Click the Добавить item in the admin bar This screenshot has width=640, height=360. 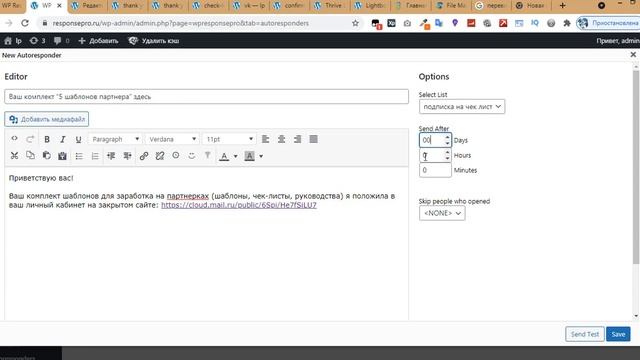click(x=98, y=41)
